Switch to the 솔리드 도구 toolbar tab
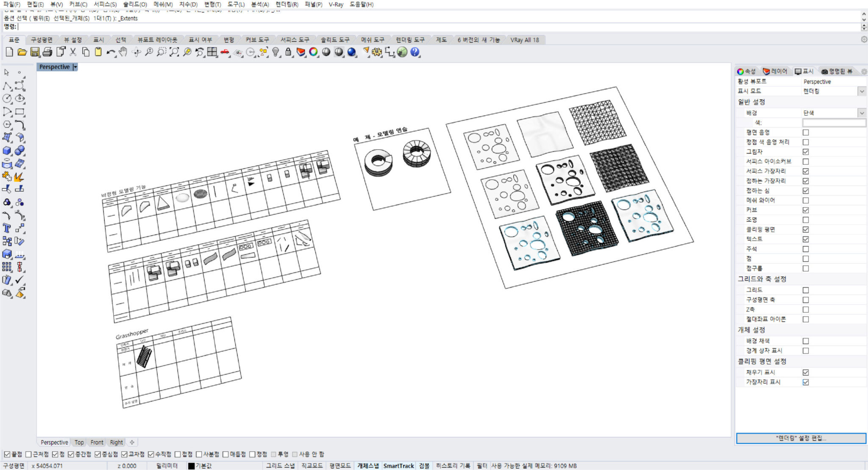This screenshot has width=868, height=470. pyautogui.click(x=335, y=40)
